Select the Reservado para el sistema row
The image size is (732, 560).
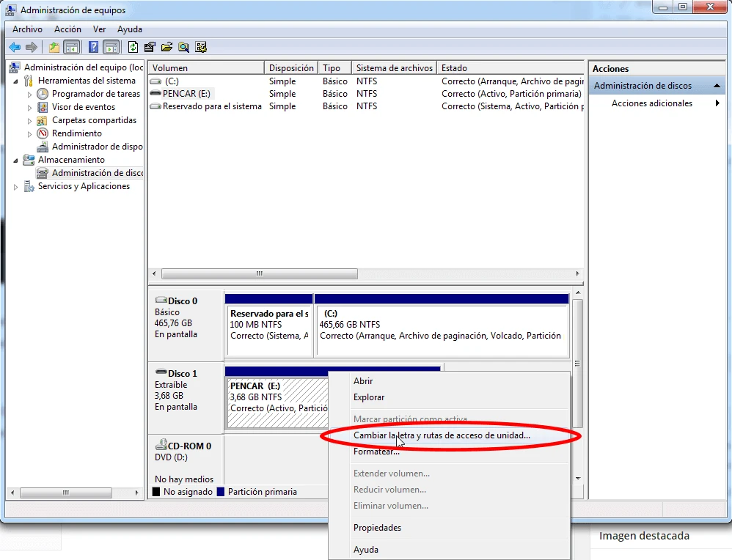pos(367,106)
